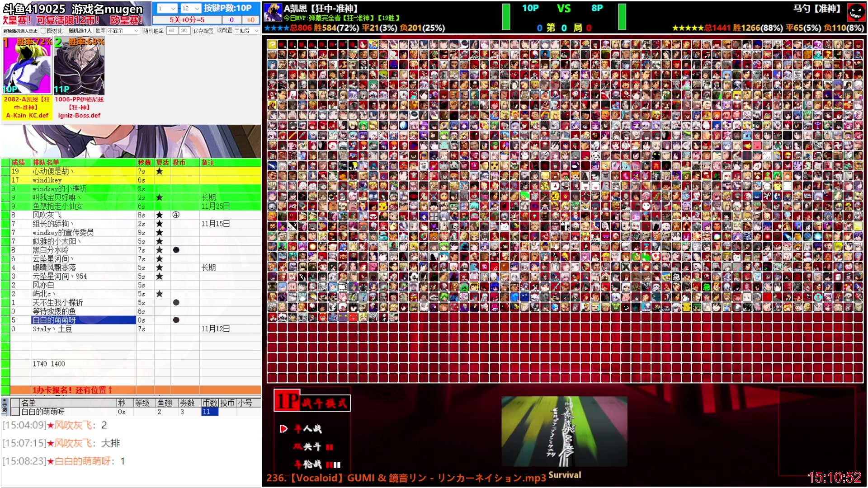Click the purple 0 button
Screen dimensions: 868x488
(x=231, y=19)
